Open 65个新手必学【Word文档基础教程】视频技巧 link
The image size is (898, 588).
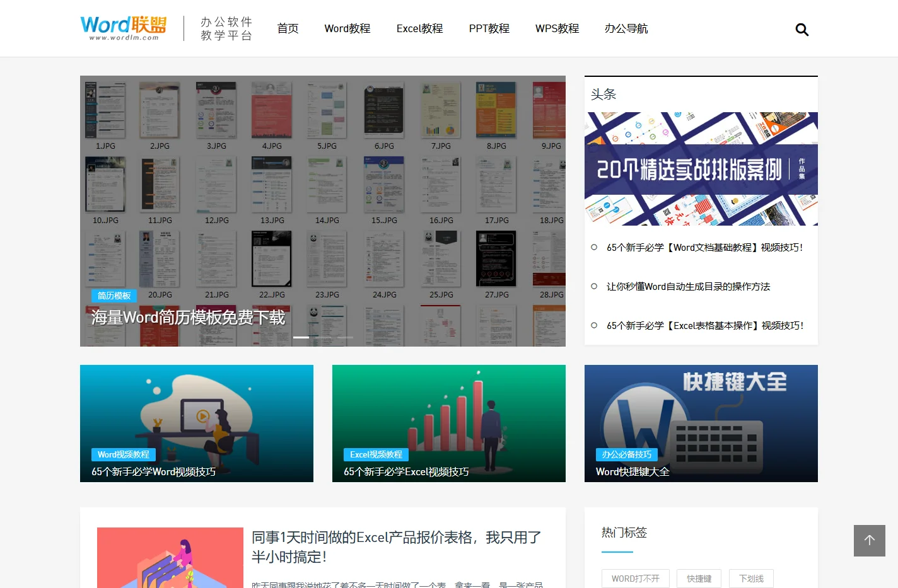pyautogui.click(x=704, y=248)
